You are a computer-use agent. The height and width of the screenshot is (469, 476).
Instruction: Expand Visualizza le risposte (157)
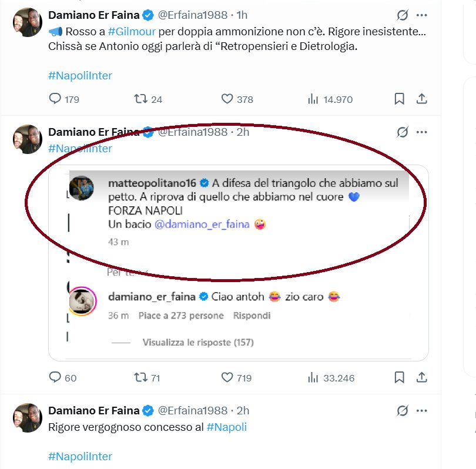(x=198, y=342)
